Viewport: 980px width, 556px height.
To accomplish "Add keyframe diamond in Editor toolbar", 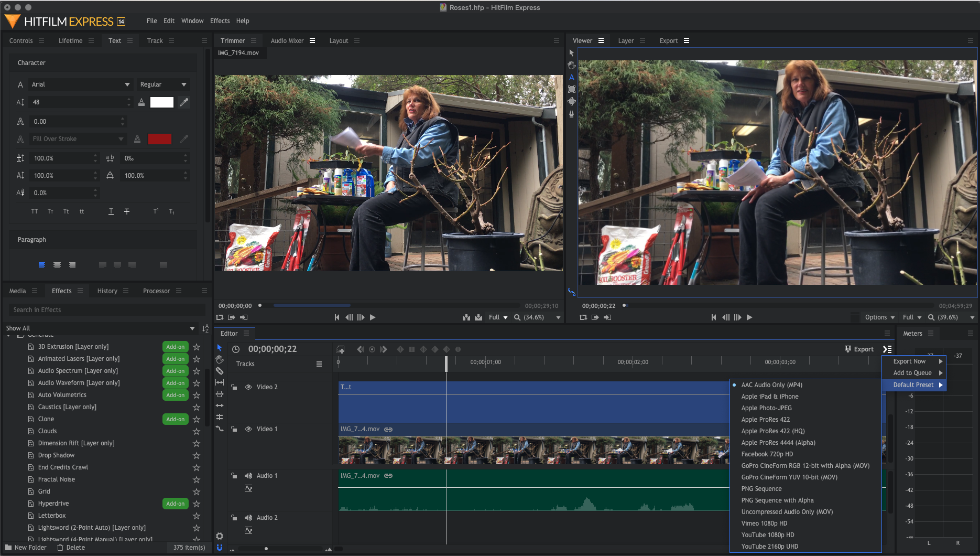I will [400, 349].
